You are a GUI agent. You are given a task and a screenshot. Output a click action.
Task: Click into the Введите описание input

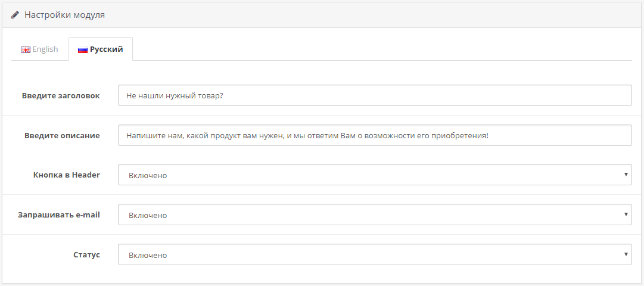point(375,135)
